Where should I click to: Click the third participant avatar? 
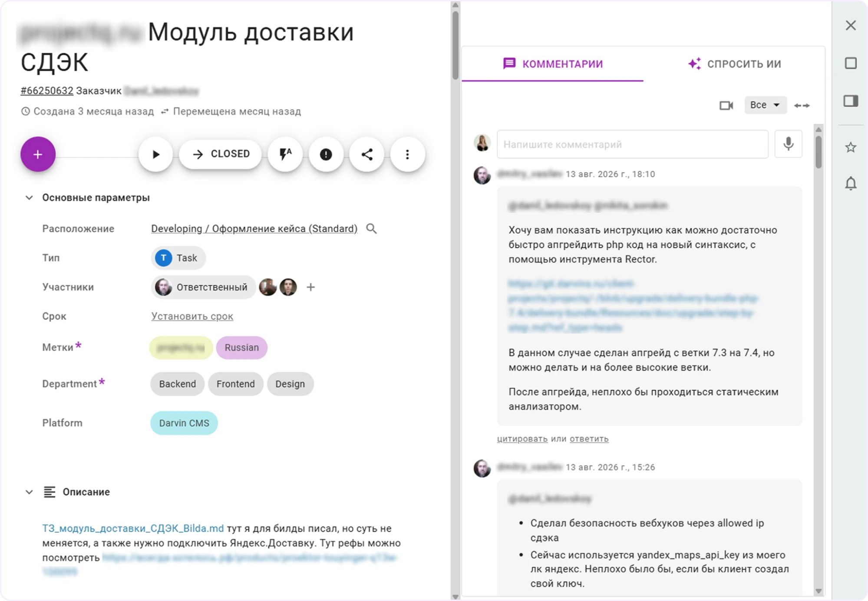point(288,287)
